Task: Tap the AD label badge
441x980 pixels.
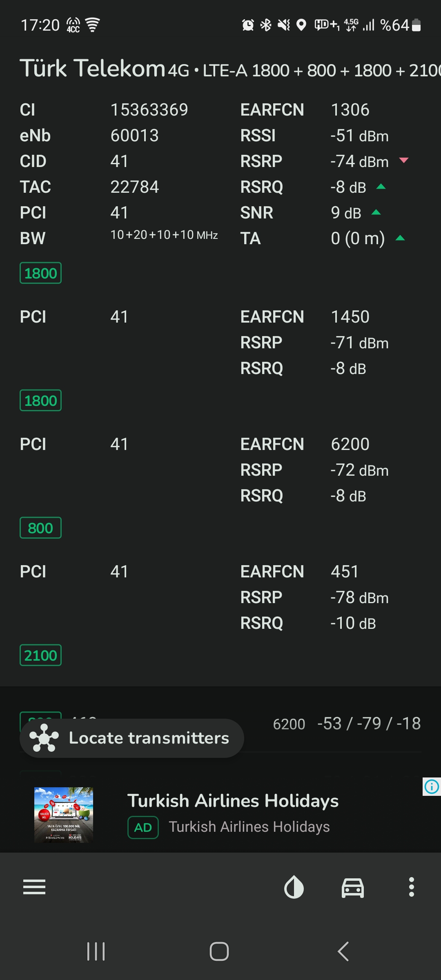Action: click(x=143, y=828)
